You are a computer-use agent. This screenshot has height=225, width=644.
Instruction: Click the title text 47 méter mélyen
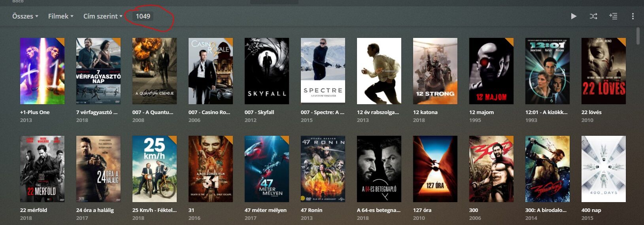pos(266,210)
